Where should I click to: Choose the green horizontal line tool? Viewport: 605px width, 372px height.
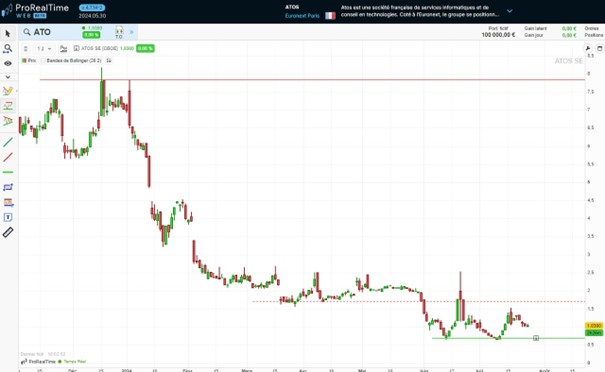8,172
